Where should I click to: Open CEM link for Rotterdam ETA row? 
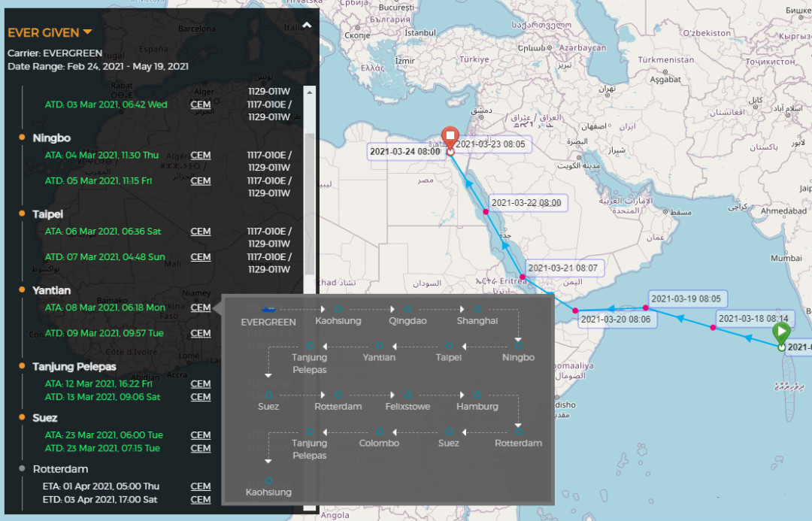pos(201,486)
